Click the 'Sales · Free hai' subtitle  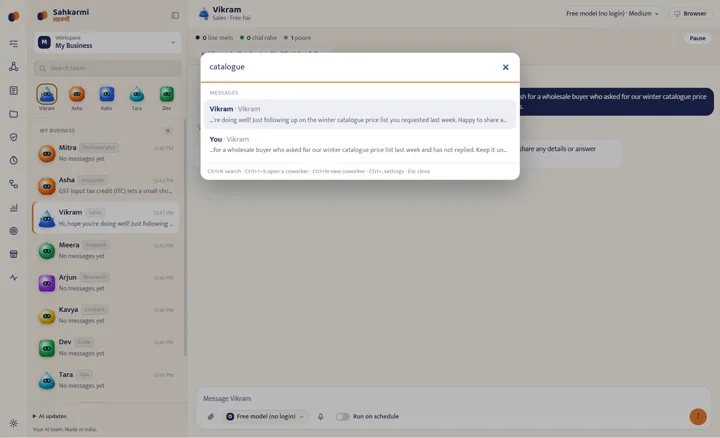point(231,18)
